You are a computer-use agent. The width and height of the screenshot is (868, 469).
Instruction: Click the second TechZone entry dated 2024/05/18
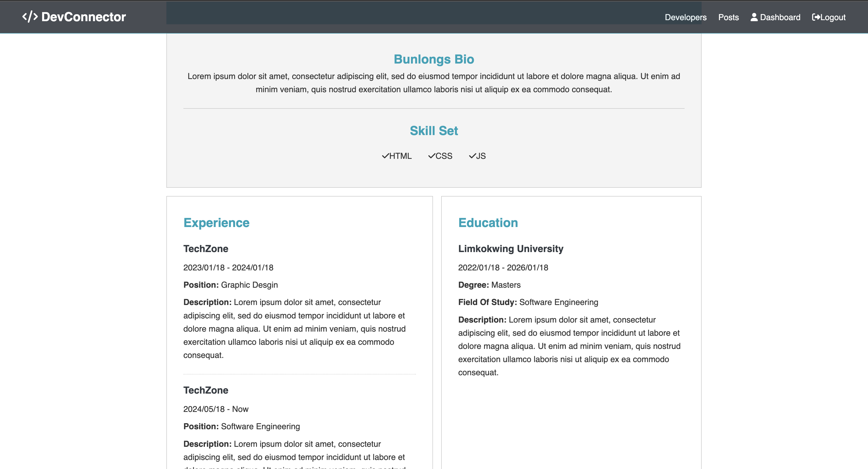coord(206,390)
